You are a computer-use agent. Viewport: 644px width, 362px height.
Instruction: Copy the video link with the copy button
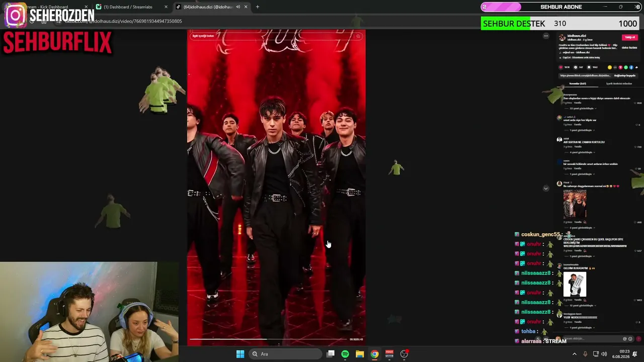pos(624,75)
